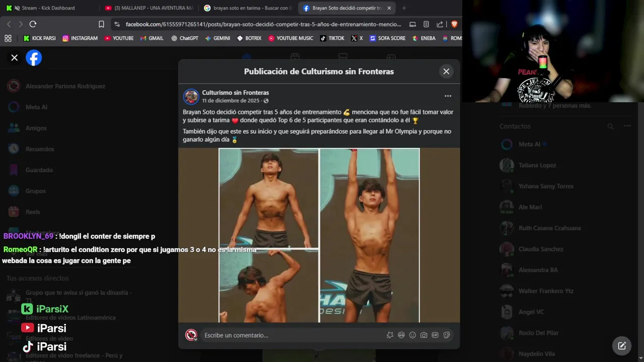Open the avatar sticker icon in comment box
644x362 pixels.
[401, 335]
